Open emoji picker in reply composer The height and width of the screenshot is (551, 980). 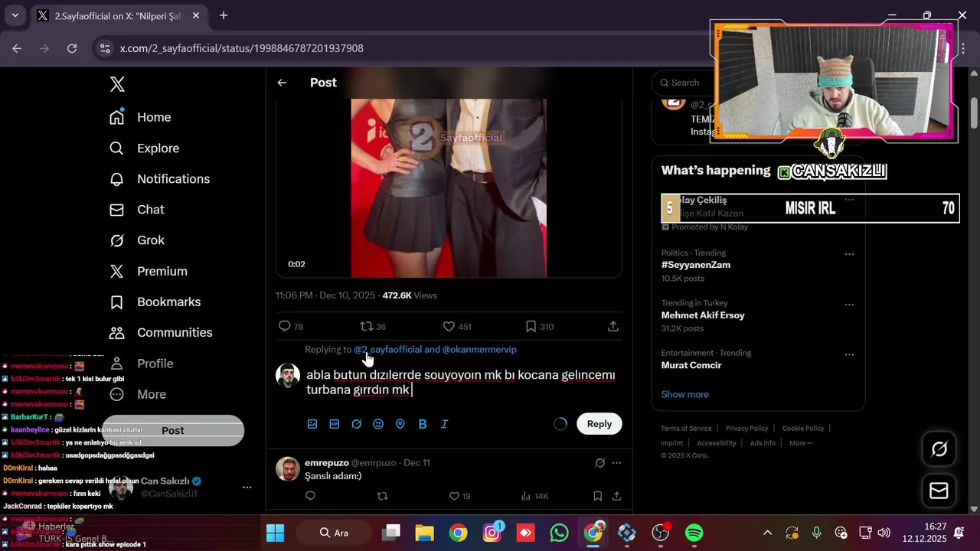click(x=378, y=424)
